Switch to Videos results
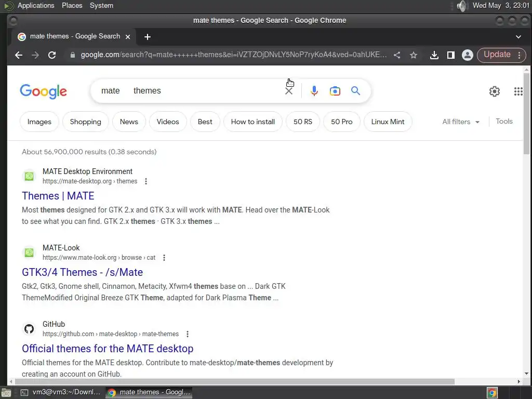 click(168, 122)
